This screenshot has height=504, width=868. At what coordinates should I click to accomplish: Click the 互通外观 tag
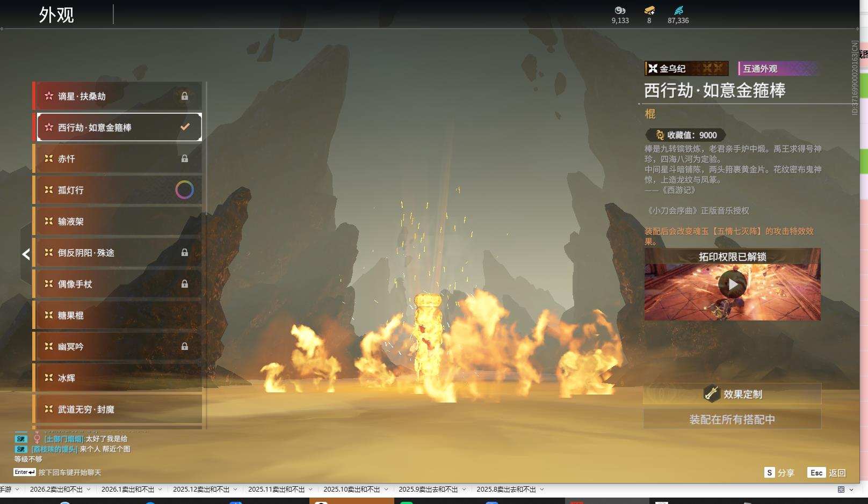[x=779, y=68]
